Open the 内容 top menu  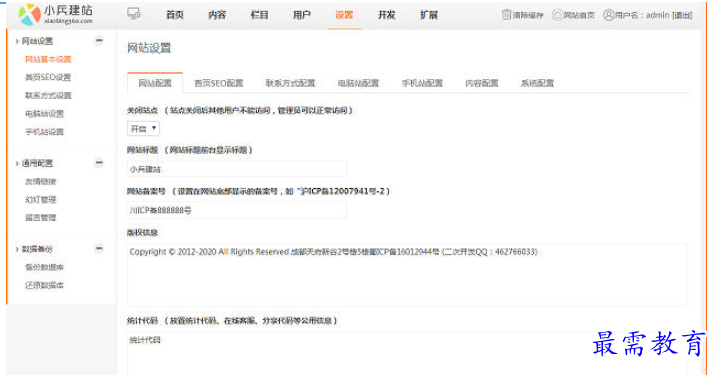[217, 15]
